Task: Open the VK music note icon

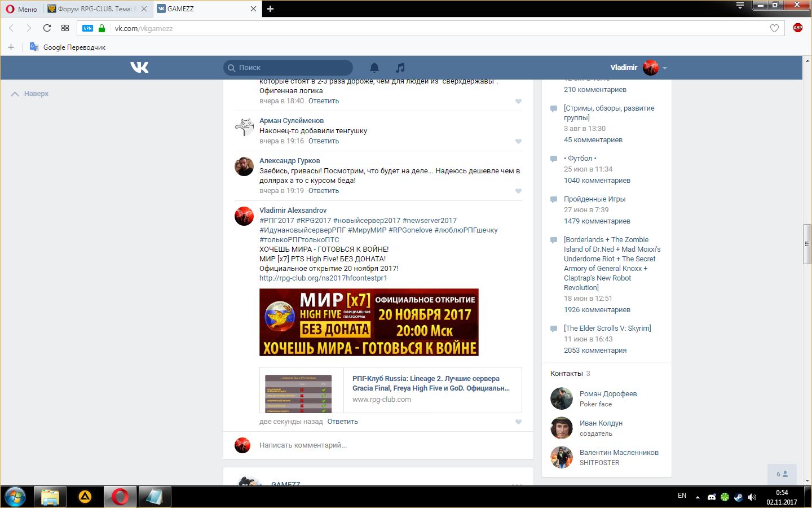Action: pyautogui.click(x=400, y=68)
